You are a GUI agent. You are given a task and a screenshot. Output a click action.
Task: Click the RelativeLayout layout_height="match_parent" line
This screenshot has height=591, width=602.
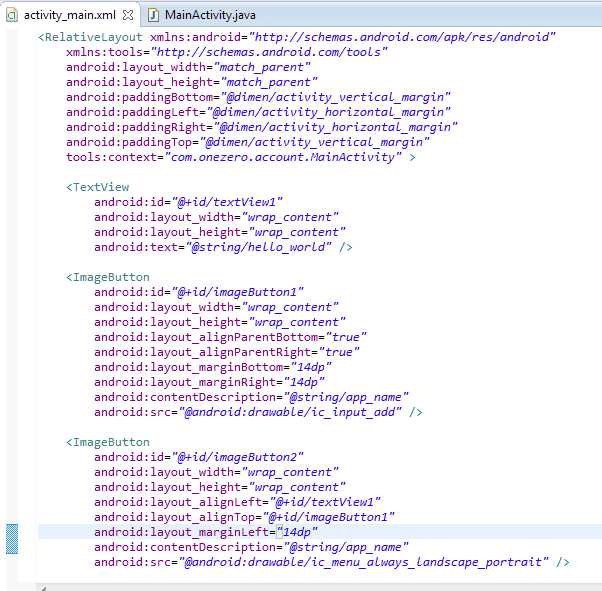(x=192, y=82)
